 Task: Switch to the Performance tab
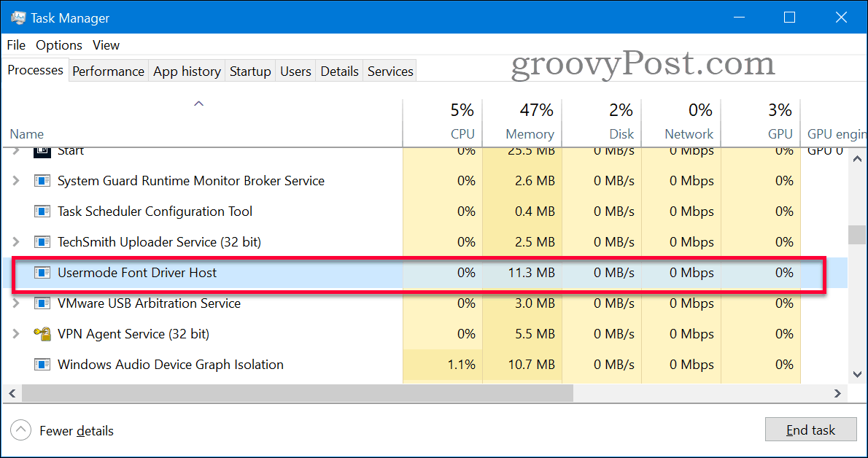click(x=108, y=70)
